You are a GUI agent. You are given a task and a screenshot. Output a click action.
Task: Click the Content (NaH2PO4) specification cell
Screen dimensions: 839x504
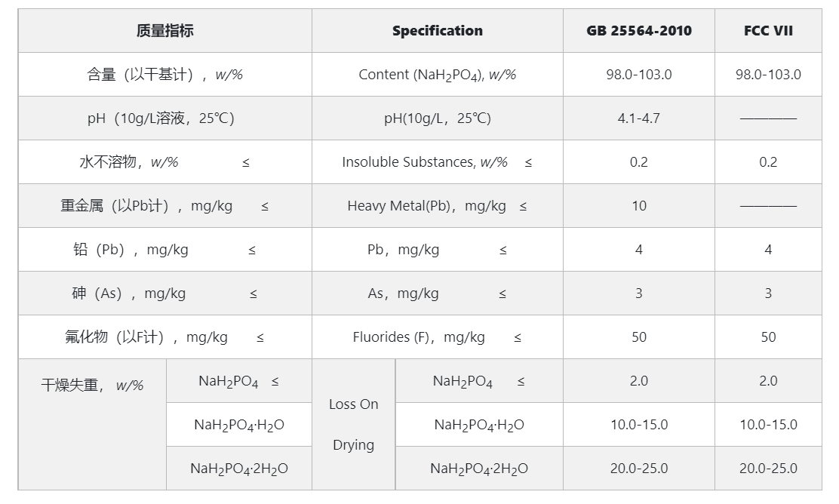click(437, 75)
